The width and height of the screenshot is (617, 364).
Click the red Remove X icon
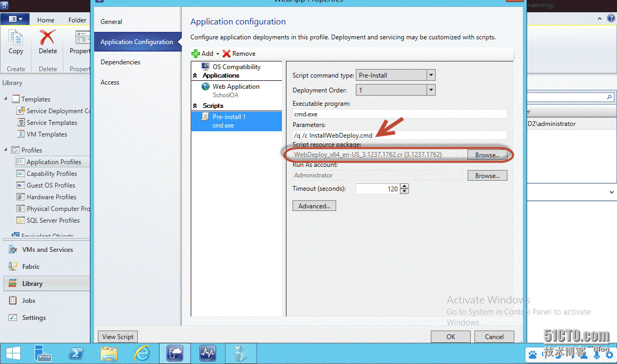pyautogui.click(x=226, y=54)
